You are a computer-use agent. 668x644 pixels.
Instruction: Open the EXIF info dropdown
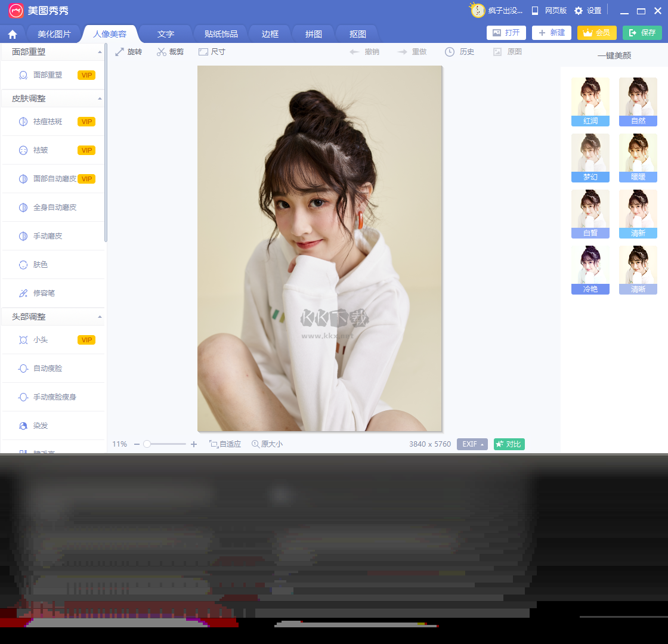472,444
